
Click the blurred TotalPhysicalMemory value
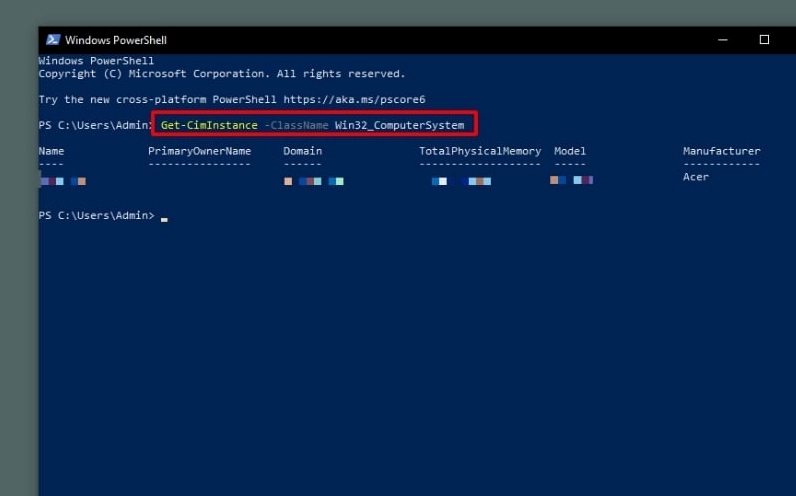[x=461, y=181]
